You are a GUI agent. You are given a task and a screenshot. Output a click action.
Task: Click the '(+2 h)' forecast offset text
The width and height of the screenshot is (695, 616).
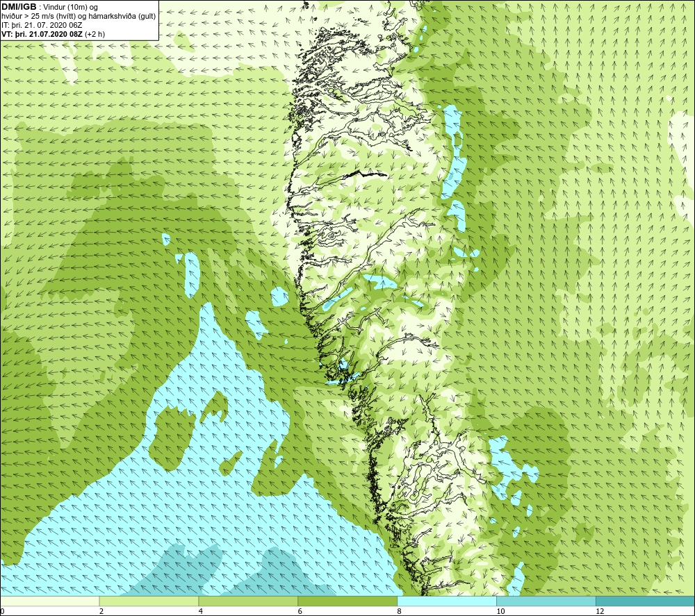[x=95, y=34]
